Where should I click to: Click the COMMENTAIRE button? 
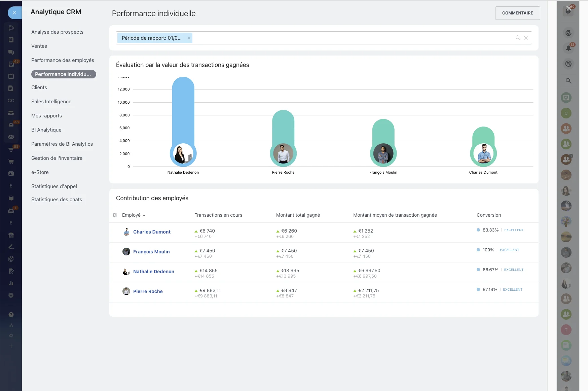pos(517,13)
